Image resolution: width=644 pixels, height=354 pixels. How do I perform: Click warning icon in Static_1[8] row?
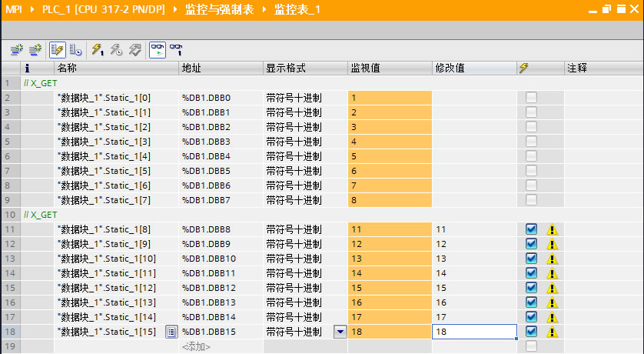[552, 229]
